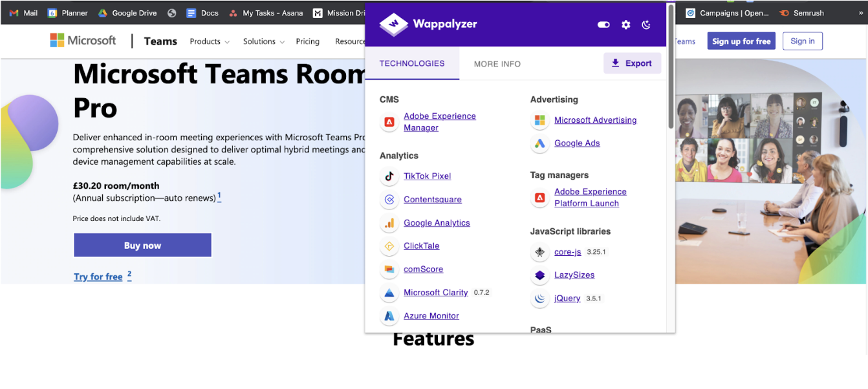Open the LazySizes link
This screenshot has width=868, height=389.
pyautogui.click(x=574, y=275)
